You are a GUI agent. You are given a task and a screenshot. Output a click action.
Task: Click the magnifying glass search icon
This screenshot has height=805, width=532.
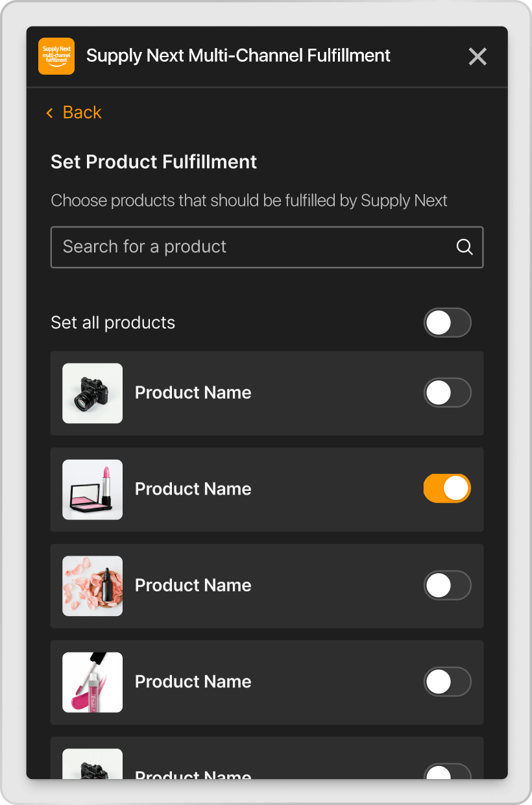[x=464, y=247]
